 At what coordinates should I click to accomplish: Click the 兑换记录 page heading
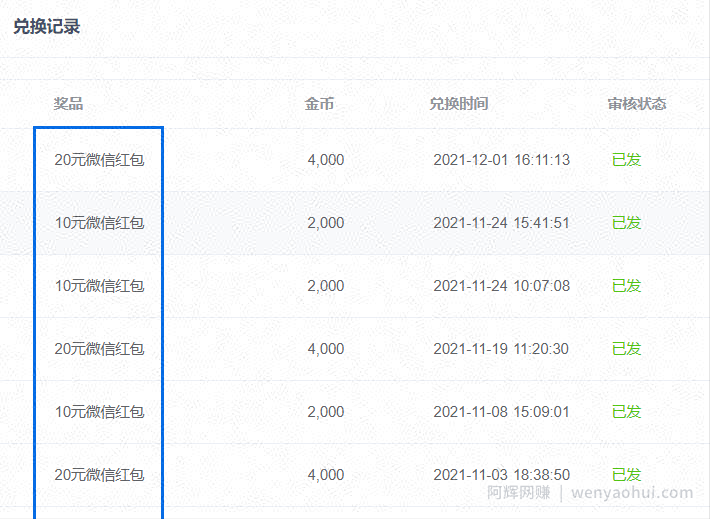tap(47, 26)
